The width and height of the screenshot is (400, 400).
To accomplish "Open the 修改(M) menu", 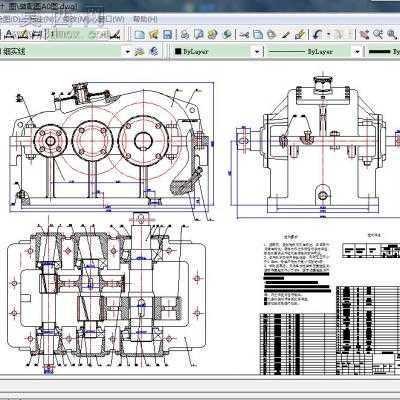I will click(x=75, y=20).
